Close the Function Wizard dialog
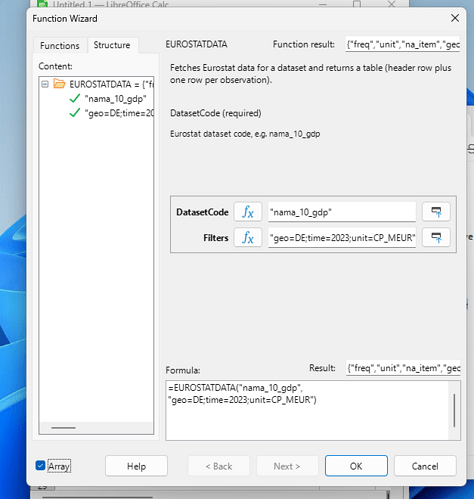474x499 pixels. [x=455, y=18]
